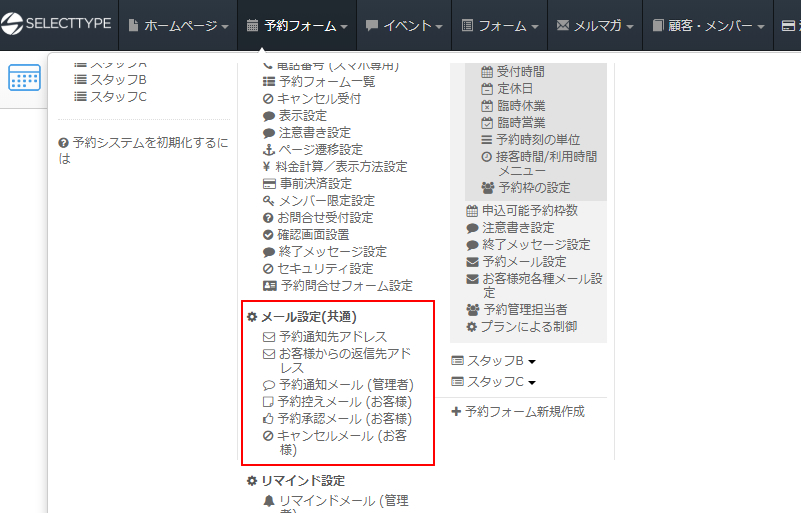
Task: Open the ホームページ dropdown menu
Action: pos(179,25)
